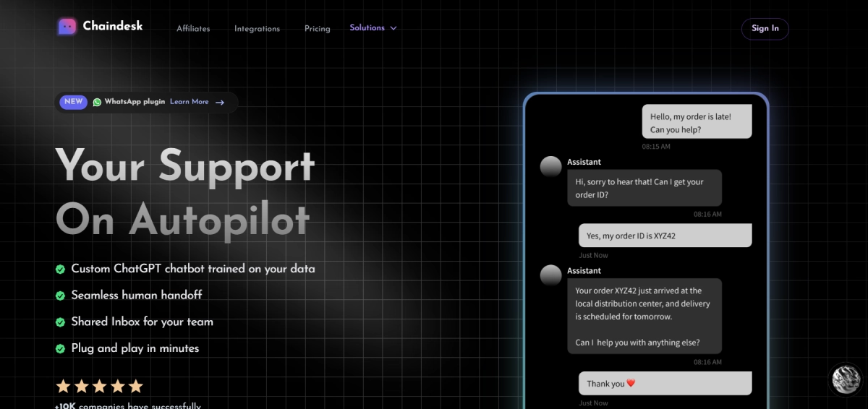Click the first gold rating star
The width and height of the screenshot is (868, 409).
click(63, 386)
